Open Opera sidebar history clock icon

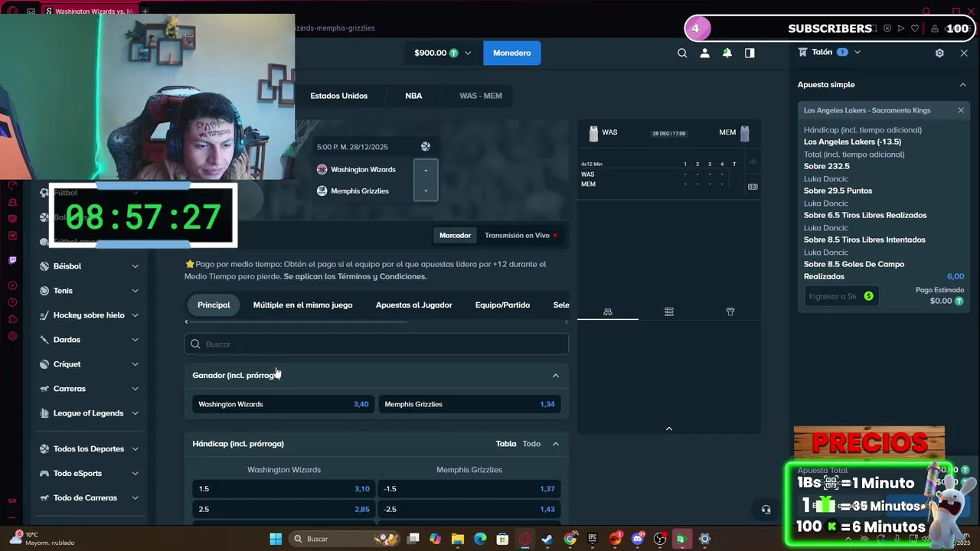point(12,303)
